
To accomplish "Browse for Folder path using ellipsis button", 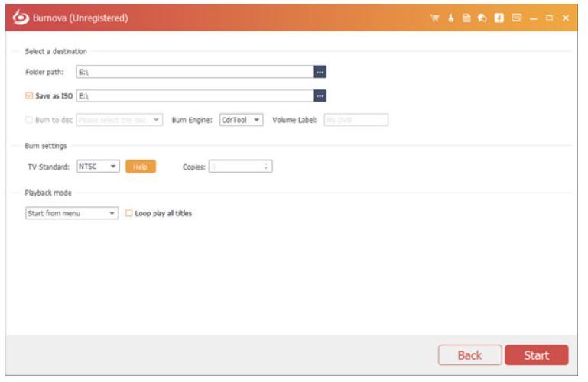I will (320, 72).
